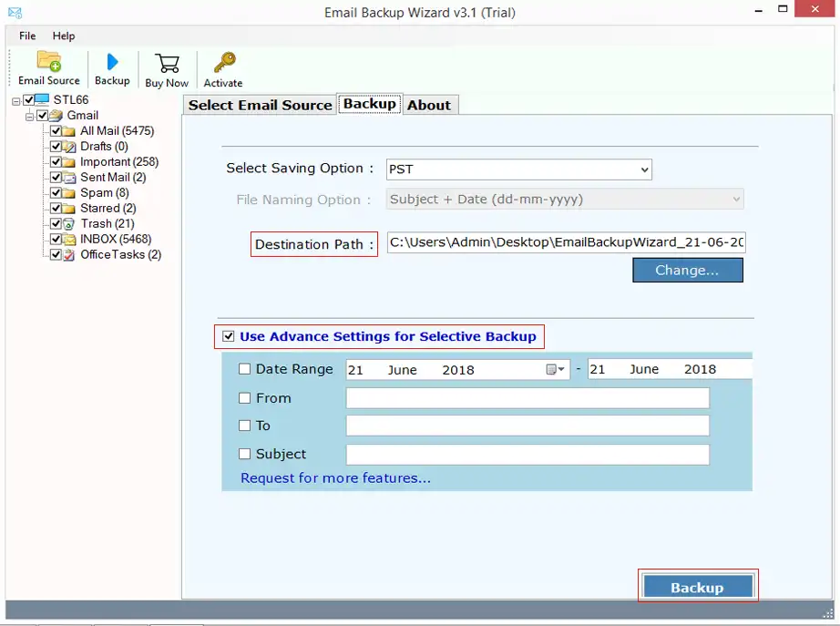Uncheck the Drafts (0) checkbox
This screenshot has width=840, height=626.
(56, 147)
